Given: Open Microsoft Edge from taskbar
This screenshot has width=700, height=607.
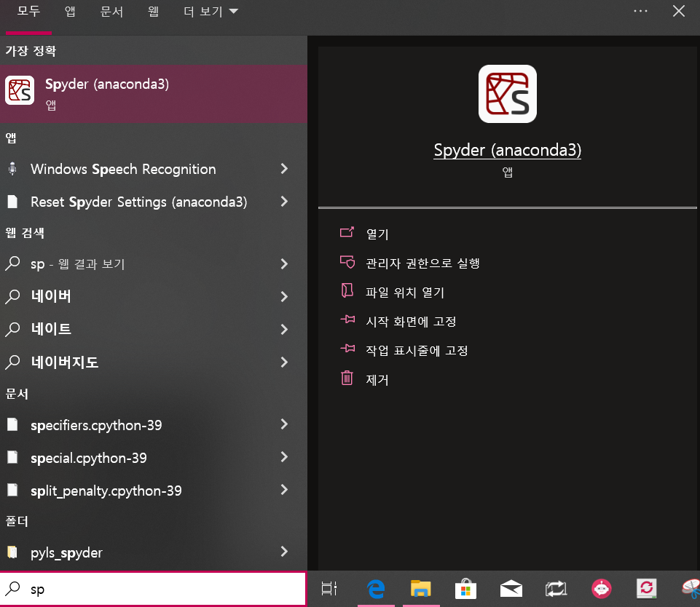Looking at the screenshot, I should coord(376,589).
